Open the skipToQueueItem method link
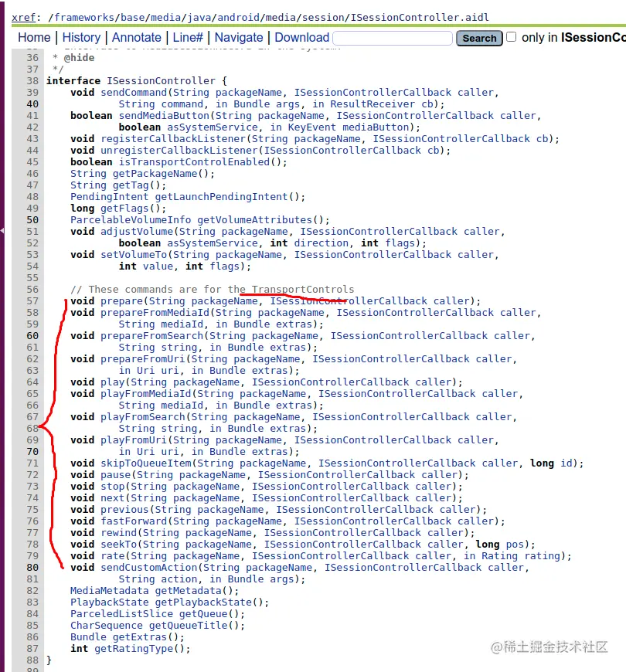 146,463
